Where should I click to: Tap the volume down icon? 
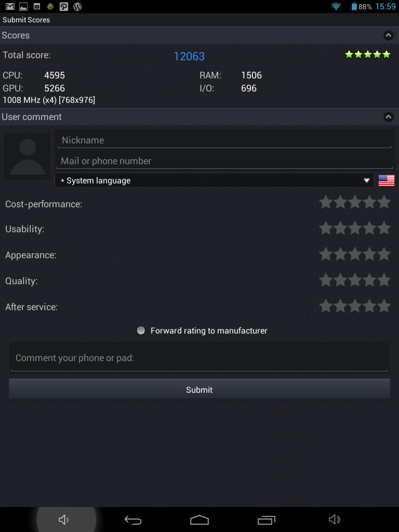click(x=64, y=520)
